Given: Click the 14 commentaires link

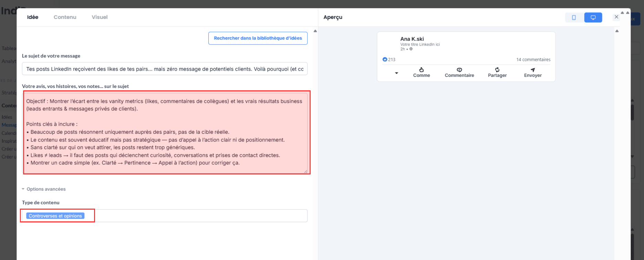Looking at the screenshot, I should tap(533, 60).
